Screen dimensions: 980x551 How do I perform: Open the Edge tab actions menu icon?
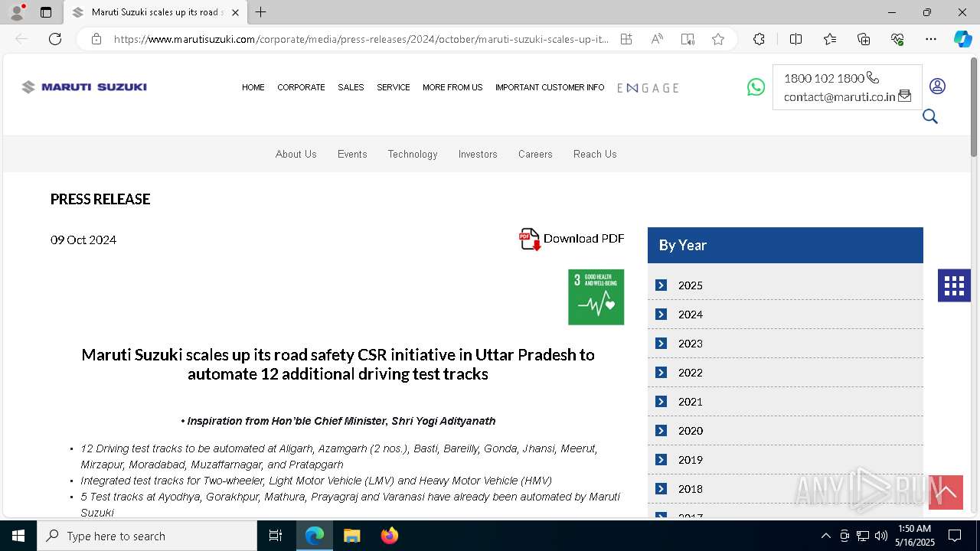(46, 12)
